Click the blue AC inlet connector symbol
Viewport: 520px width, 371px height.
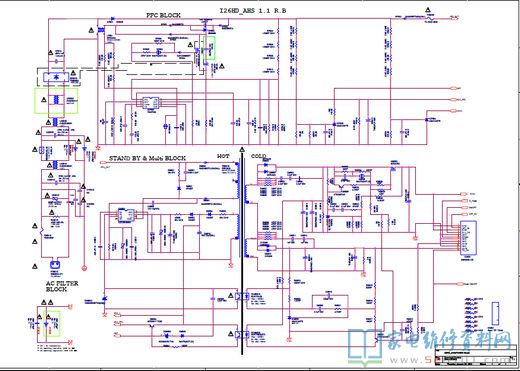[55, 266]
